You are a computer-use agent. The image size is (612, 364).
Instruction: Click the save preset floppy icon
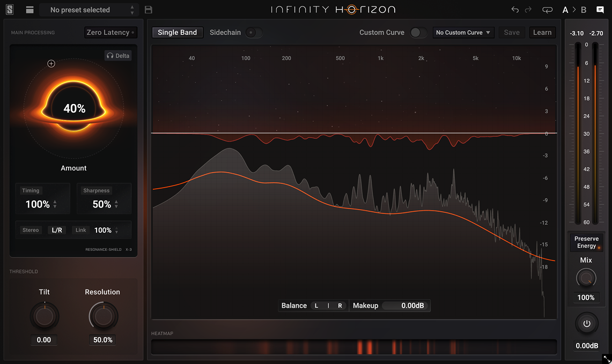click(149, 10)
